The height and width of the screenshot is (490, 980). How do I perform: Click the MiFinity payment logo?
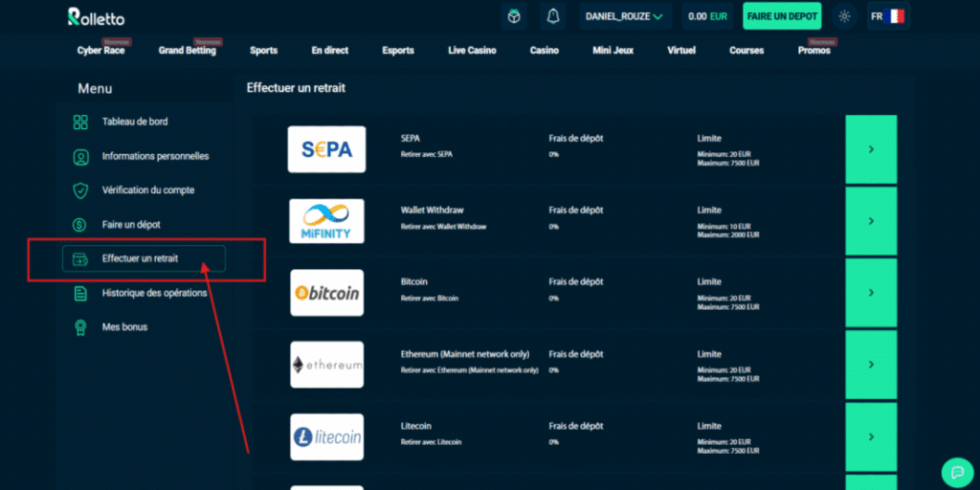point(326,221)
